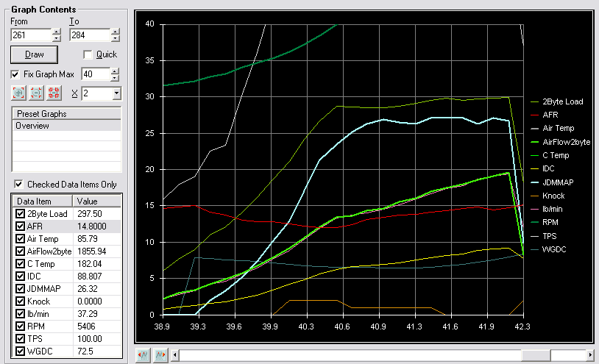Screen dimensions: 599x364
Task: Click the TPS legend entry
Action: pos(544,236)
